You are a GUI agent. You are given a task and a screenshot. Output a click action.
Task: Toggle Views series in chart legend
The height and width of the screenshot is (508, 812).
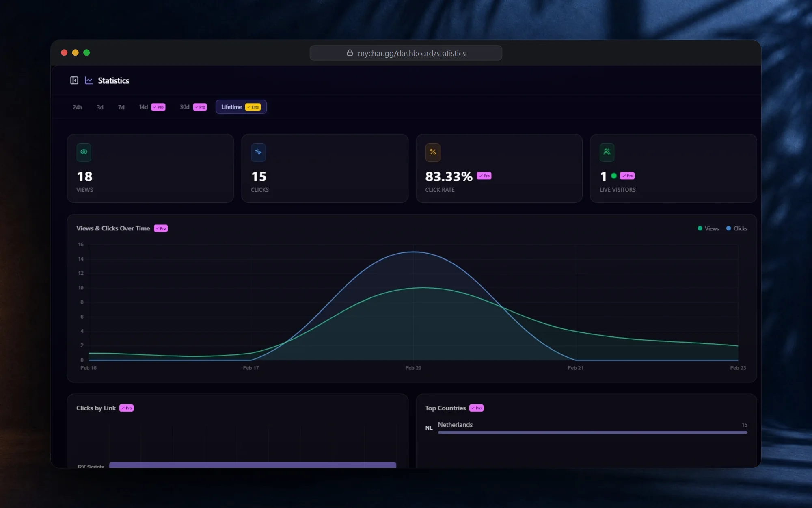point(708,229)
